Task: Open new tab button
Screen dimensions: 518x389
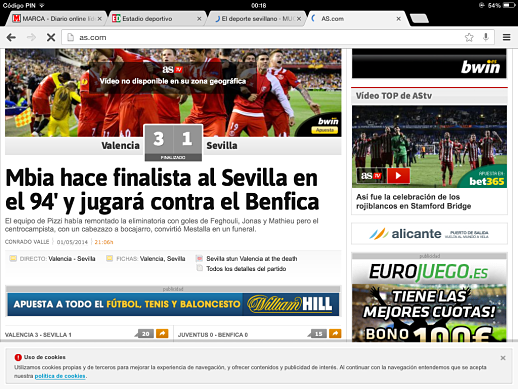Action: (419, 18)
